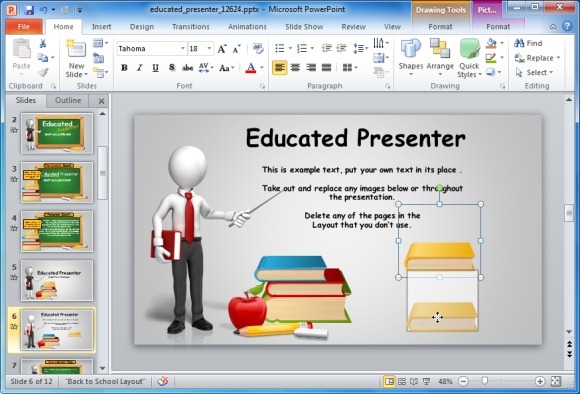Close the Slides pane with X
The image size is (580, 394).
[x=101, y=101]
